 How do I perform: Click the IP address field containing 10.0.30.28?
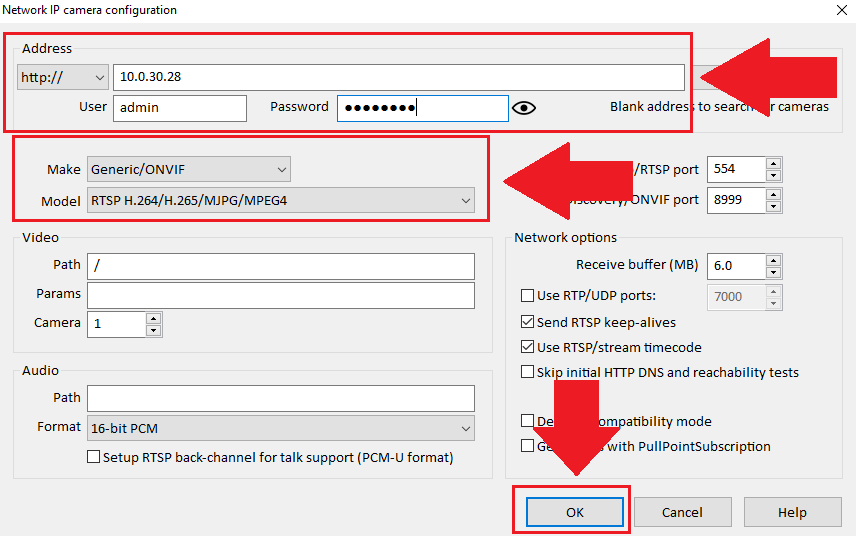tap(398, 77)
